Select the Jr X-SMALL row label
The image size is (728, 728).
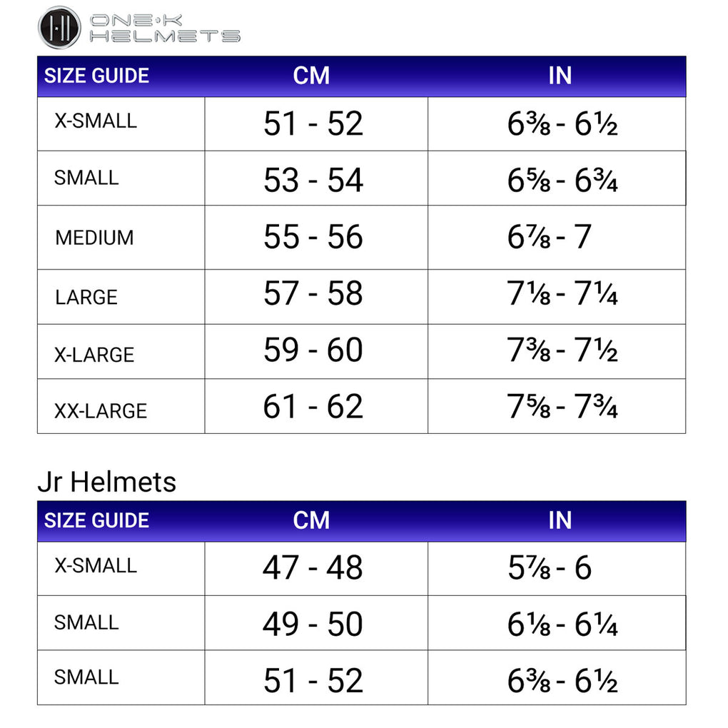pos(96,565)
